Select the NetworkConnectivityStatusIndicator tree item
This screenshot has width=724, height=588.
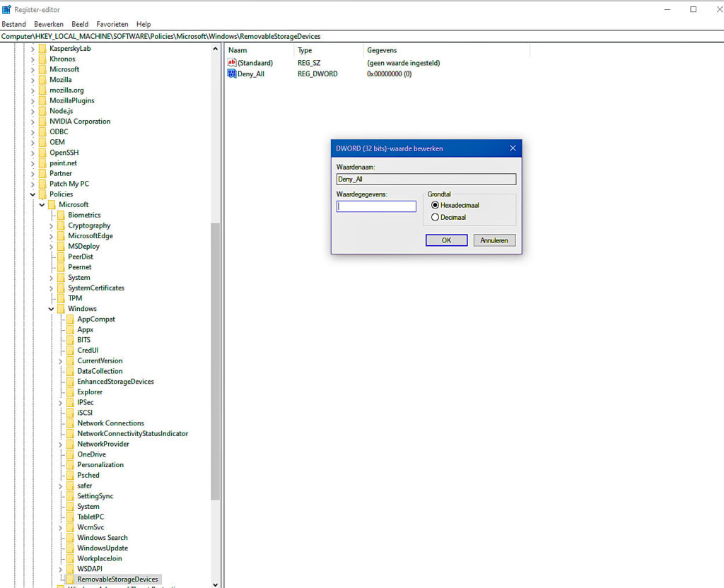pos(132,433)
